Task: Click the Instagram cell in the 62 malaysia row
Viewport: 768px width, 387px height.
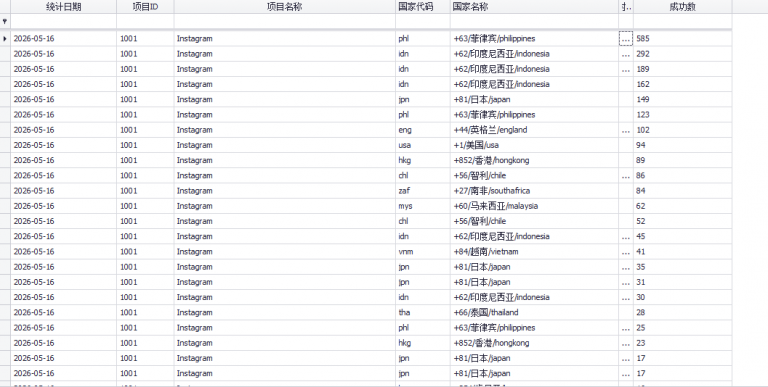Action: [x=285, y=206]
